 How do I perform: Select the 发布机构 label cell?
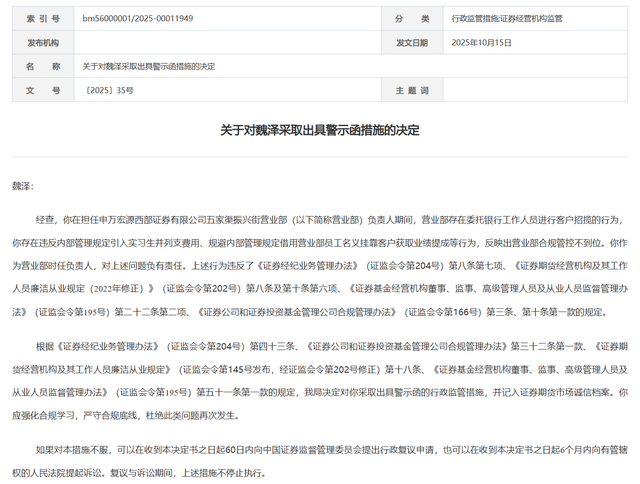click(x=43, y=42)
